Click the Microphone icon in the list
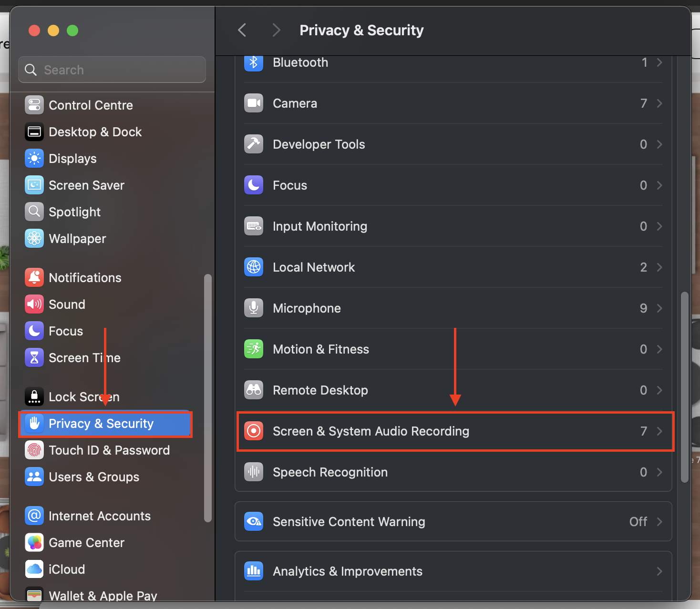The height and width of the screenshot is (609, 700). click(x=254, y=308)
